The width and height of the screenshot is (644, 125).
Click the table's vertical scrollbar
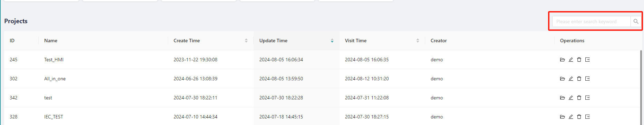click(641, 87)
